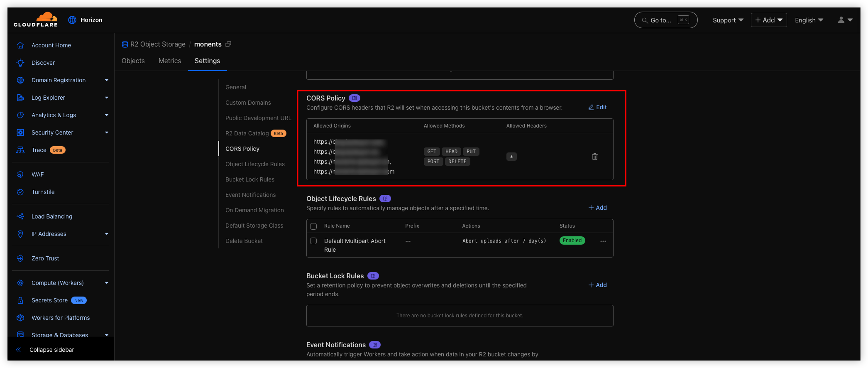Click the Go to search box

(x=666, y=20)
